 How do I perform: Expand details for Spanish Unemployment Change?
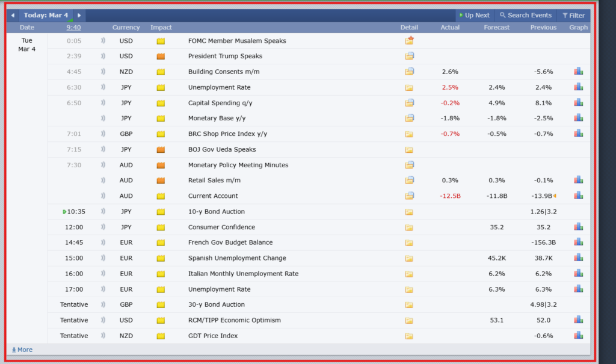tap(409, 258)
